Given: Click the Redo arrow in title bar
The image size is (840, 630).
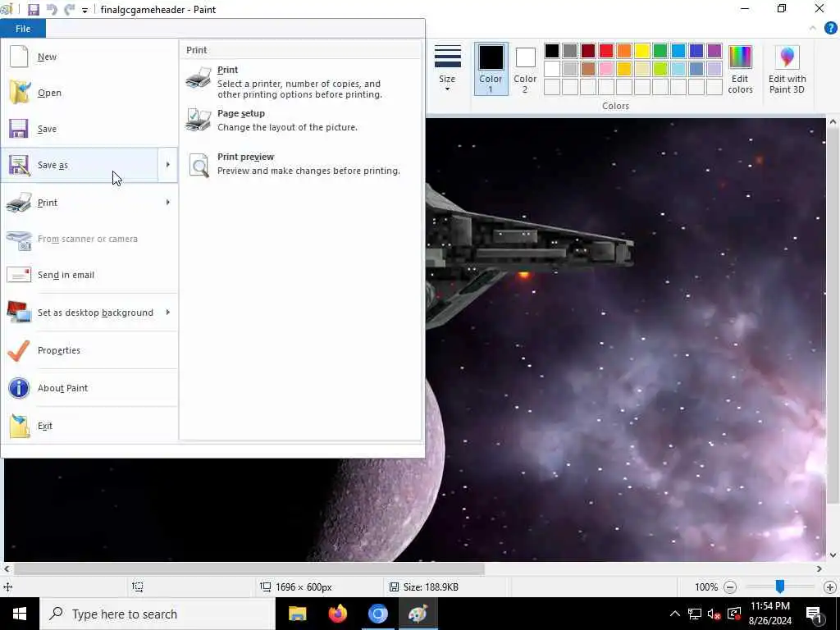Looking at the screenshot, I should tap(69, 10).
